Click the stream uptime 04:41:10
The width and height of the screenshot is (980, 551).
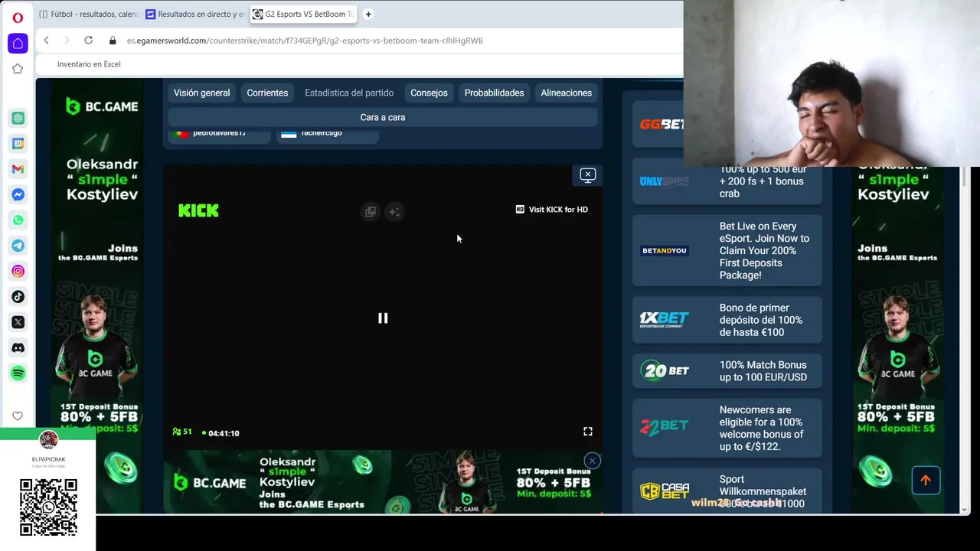coord(220,433)
